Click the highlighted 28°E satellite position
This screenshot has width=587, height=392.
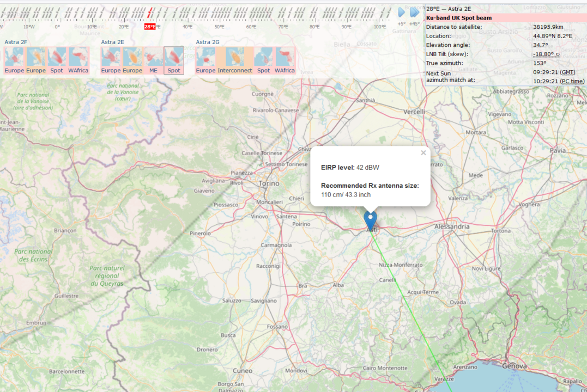150,26
